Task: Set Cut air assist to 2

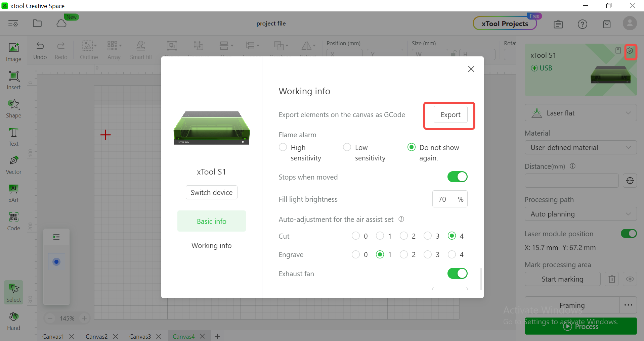Action: [x=404, y=236]
